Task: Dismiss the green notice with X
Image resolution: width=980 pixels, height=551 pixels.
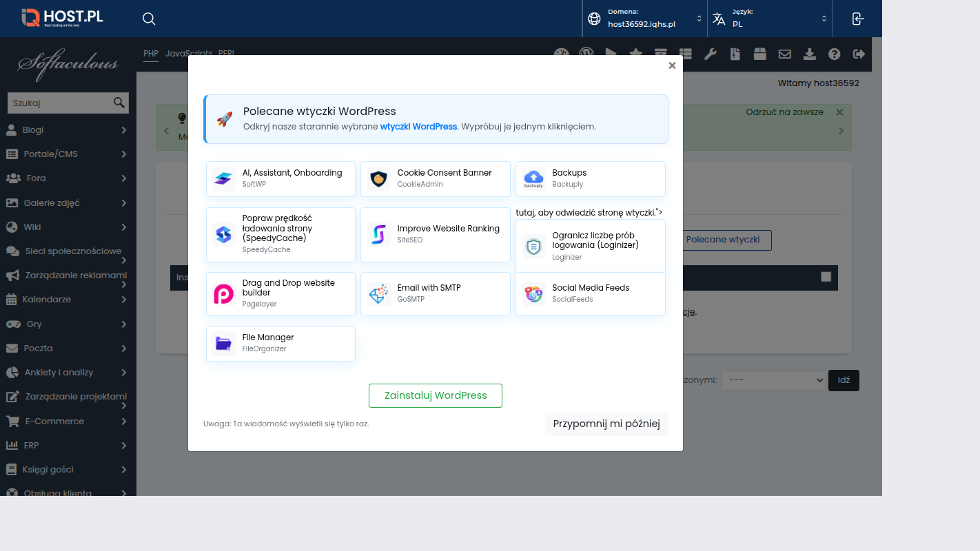Action: (x=839, y=112)
